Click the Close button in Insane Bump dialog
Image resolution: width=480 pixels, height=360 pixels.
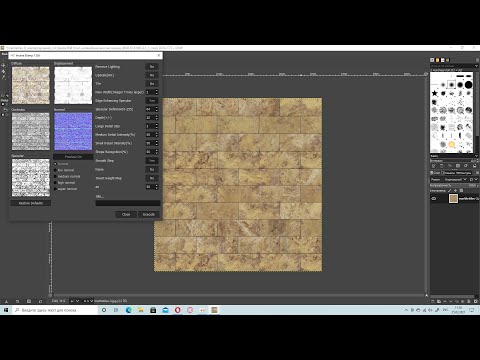tap(126, 214)
